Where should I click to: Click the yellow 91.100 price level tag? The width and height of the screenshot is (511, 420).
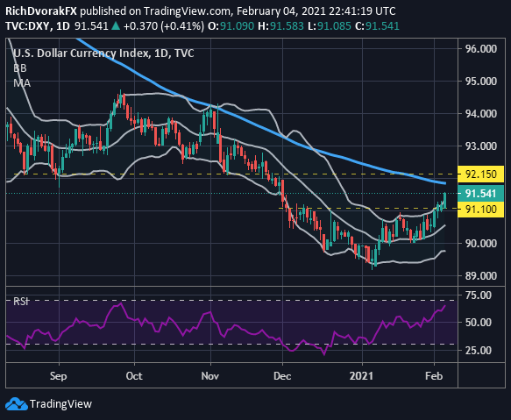coord(480,210)
